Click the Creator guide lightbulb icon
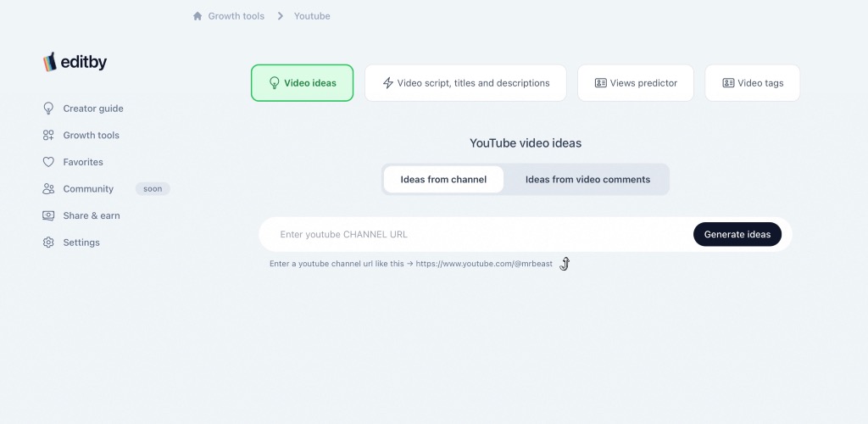 pyautogui.click(x=48, y=109)
